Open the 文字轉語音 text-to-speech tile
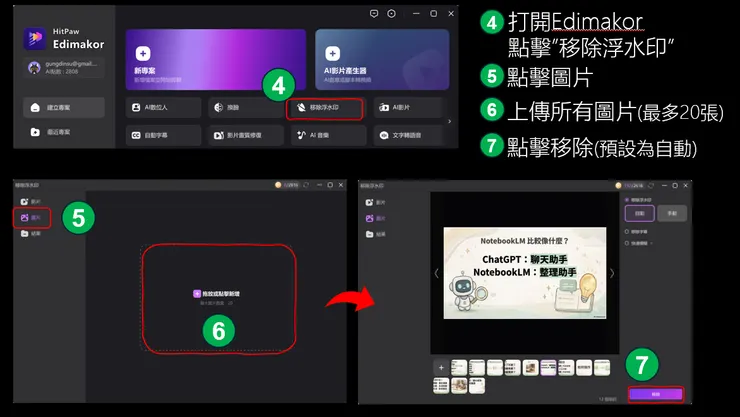The height and width of the screenshot is (417, 740). click(409, 135)
